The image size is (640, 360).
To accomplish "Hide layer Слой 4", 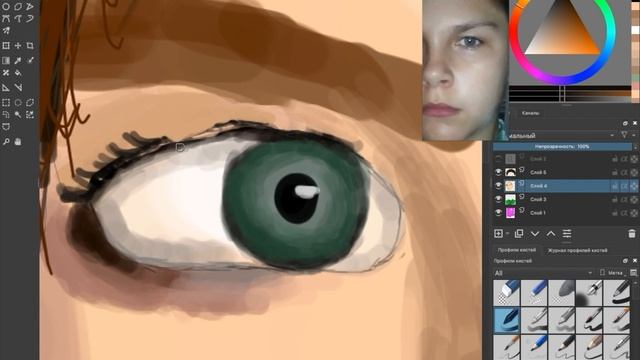I will click(498, 186).
